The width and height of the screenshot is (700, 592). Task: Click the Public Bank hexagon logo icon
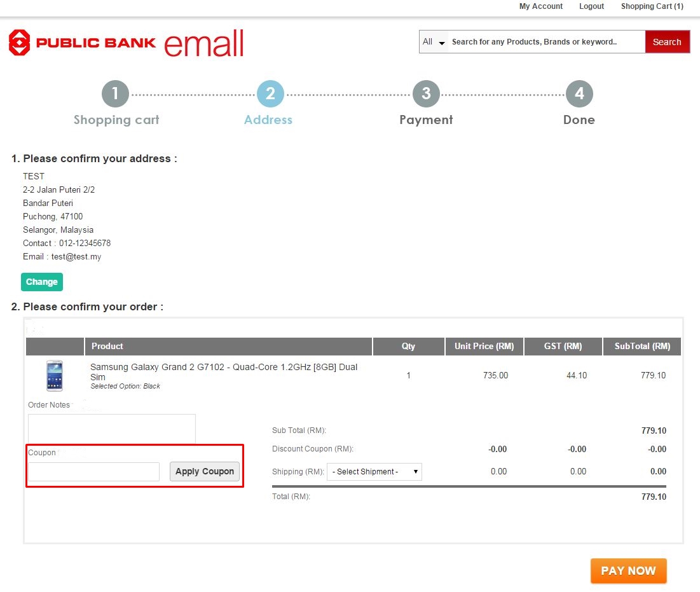pyautogui.click(x=19, y=43)
